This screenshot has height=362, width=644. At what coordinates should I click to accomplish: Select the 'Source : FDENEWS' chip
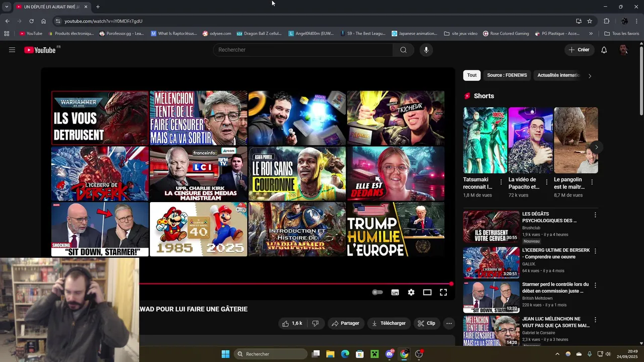[507, 75]
